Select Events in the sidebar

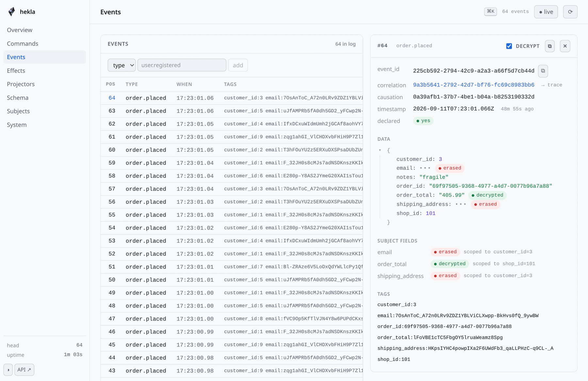pyautogui.click(x=45, y=57)
